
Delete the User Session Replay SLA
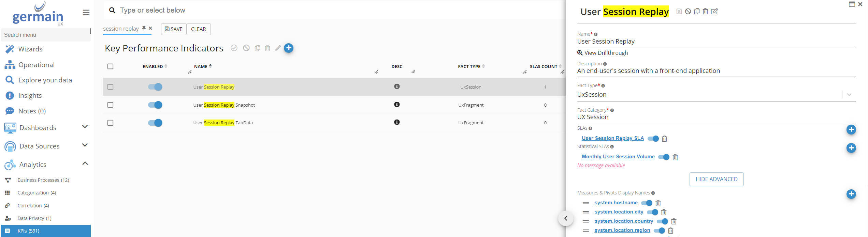(664, 139)
